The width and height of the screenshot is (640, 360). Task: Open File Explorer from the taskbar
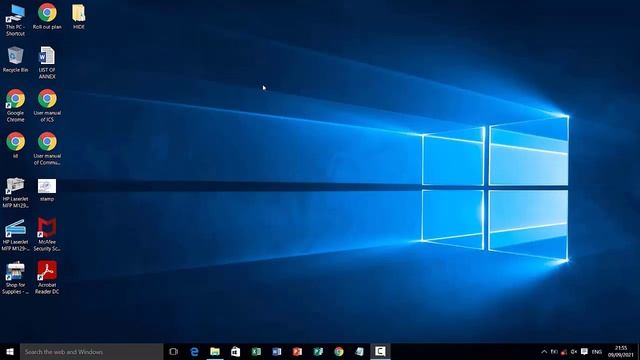[x=215, y=351]
